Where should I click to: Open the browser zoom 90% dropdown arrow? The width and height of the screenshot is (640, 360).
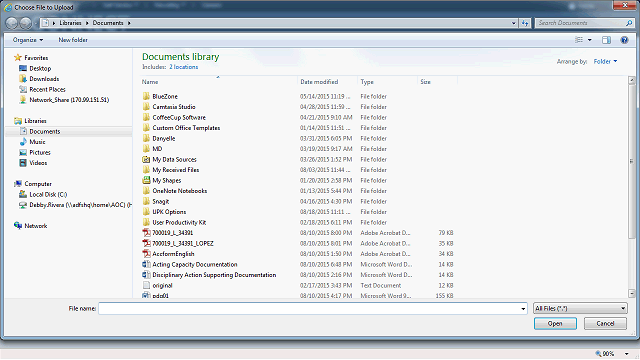(627, 354)
